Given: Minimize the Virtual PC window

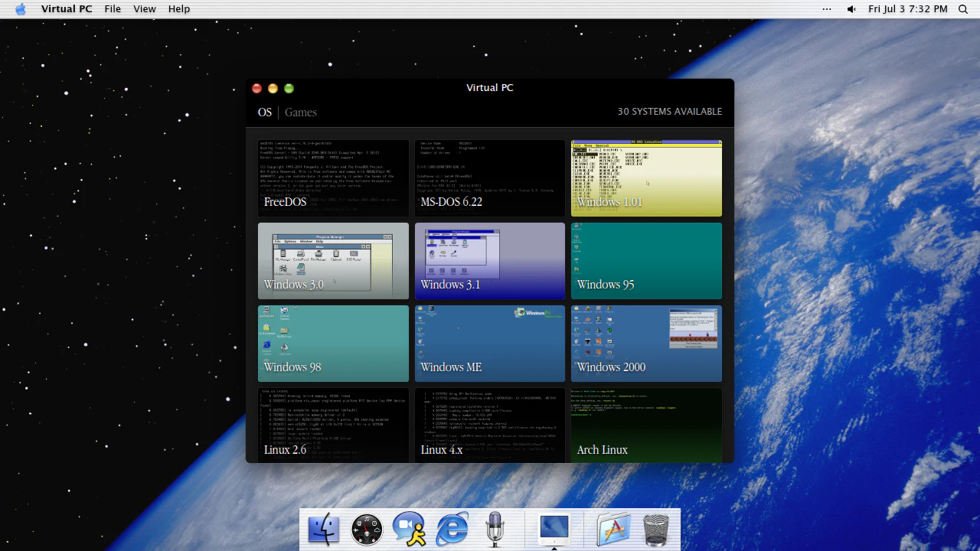Looking at the screenshot, I should pos(273,89).
